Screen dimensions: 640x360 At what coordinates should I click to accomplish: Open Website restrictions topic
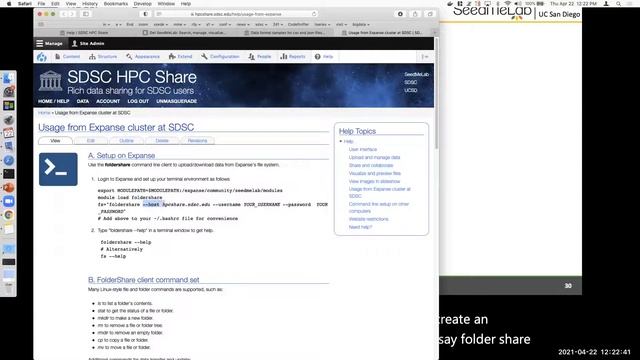369,219
